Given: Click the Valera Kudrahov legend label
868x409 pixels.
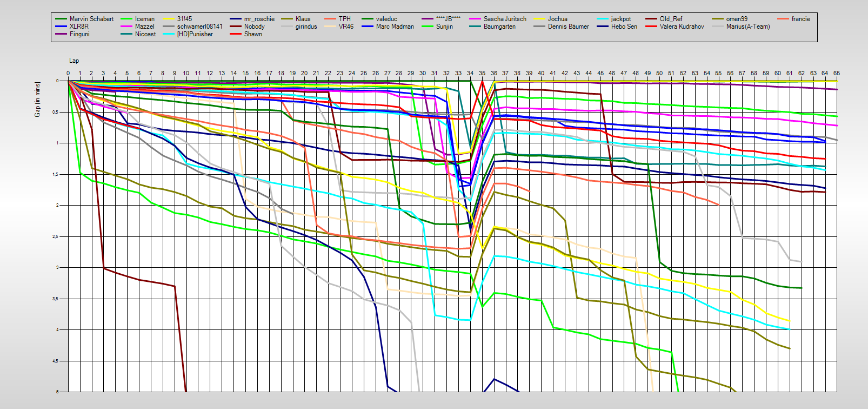Looking at the screenshot, I should (682, 27).
